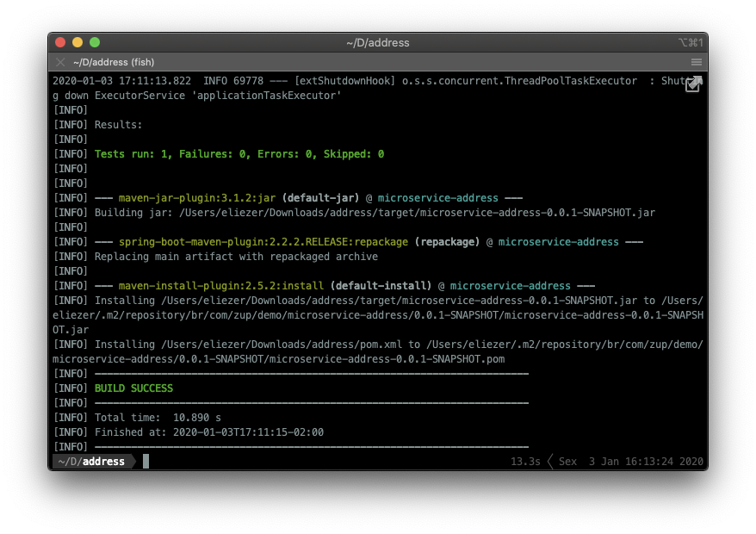Click the (repackage) goal text
This screenshot has width=756, height=534.
447,242
